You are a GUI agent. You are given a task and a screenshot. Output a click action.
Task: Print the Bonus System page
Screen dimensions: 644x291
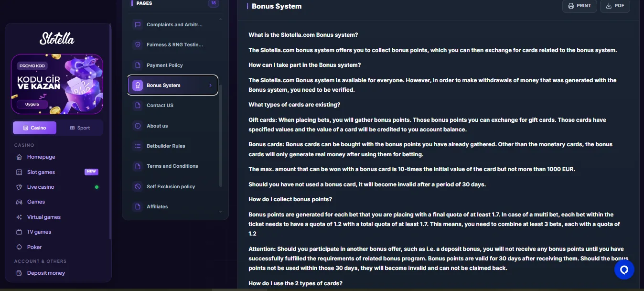tap(580, 6)
